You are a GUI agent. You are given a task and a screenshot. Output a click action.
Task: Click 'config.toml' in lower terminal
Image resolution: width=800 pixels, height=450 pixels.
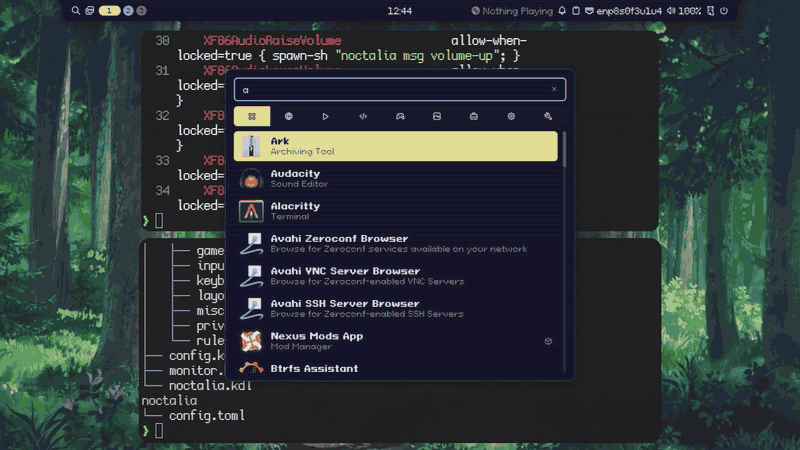click(207, 416)
